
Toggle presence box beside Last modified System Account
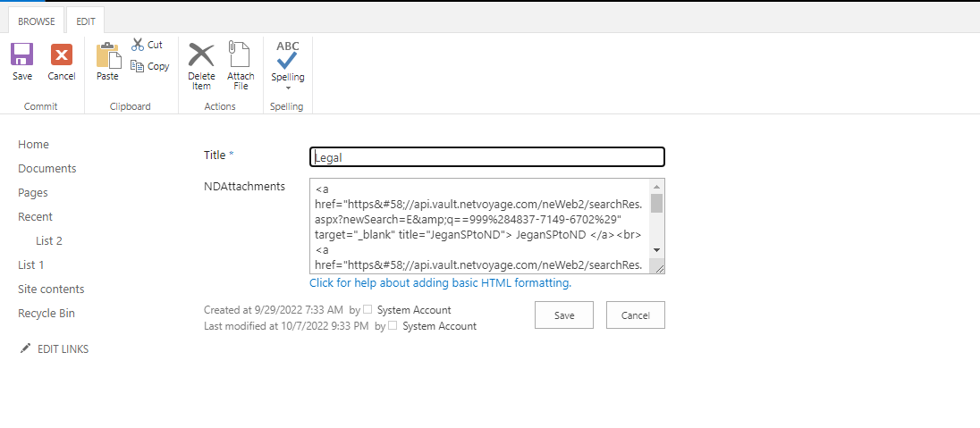pyautogui.click(x=393, y=325)
